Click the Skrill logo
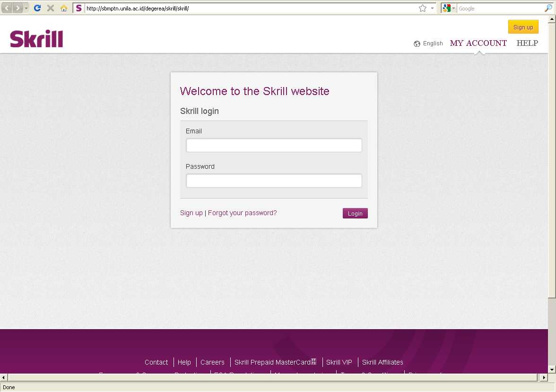 [36, 39]
